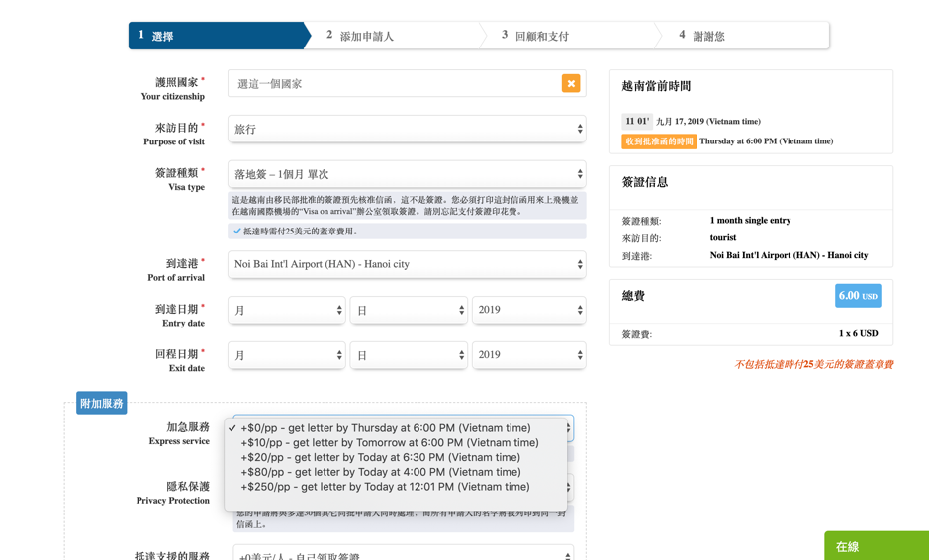This screenshot has height=560, width=929.
Task: Select the +$0/pp Thursday 6:00 PM option
Action: pos(386,428)
